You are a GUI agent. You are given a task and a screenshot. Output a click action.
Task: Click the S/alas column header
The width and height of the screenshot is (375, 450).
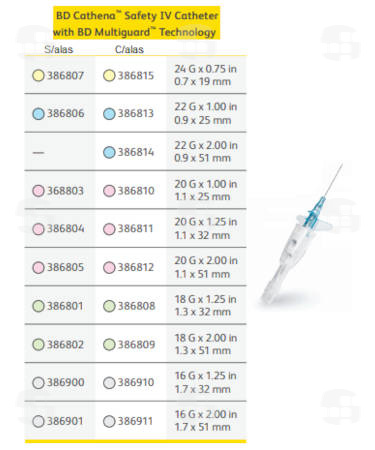(58, 50)
